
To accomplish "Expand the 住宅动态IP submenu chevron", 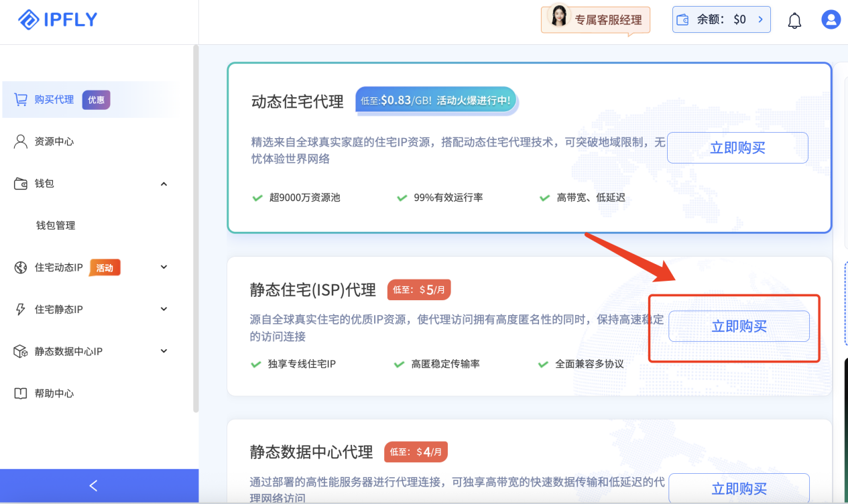I will [x=164, y=267].
